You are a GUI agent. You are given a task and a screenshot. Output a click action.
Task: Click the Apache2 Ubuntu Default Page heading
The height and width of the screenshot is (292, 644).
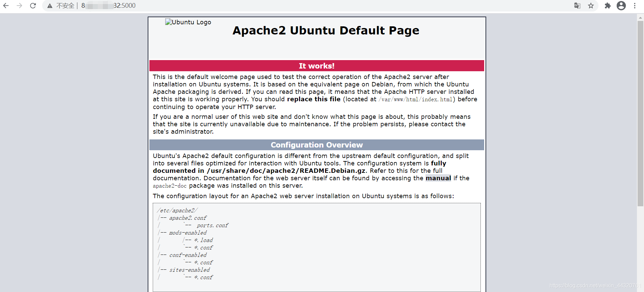coord(326,31)
